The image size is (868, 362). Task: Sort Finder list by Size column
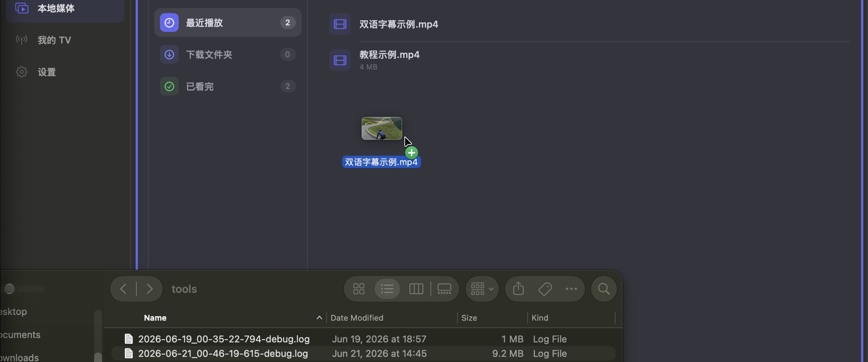(469, 318)
